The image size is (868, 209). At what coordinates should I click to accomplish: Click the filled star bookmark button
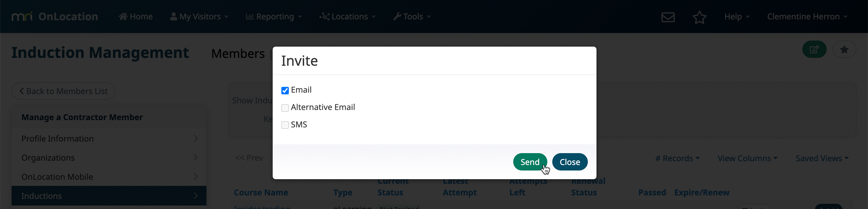844,49
